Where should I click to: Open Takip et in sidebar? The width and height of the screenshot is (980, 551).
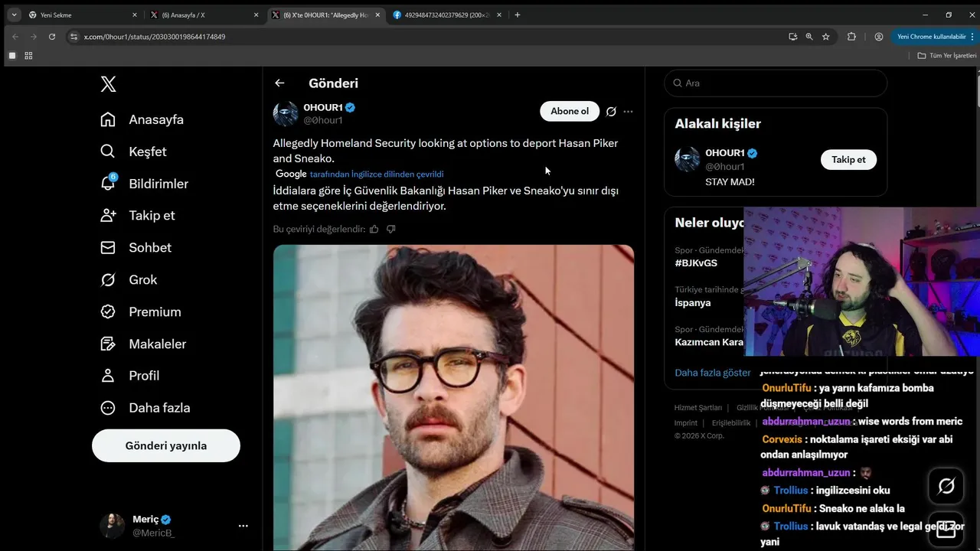click(138, 215)
